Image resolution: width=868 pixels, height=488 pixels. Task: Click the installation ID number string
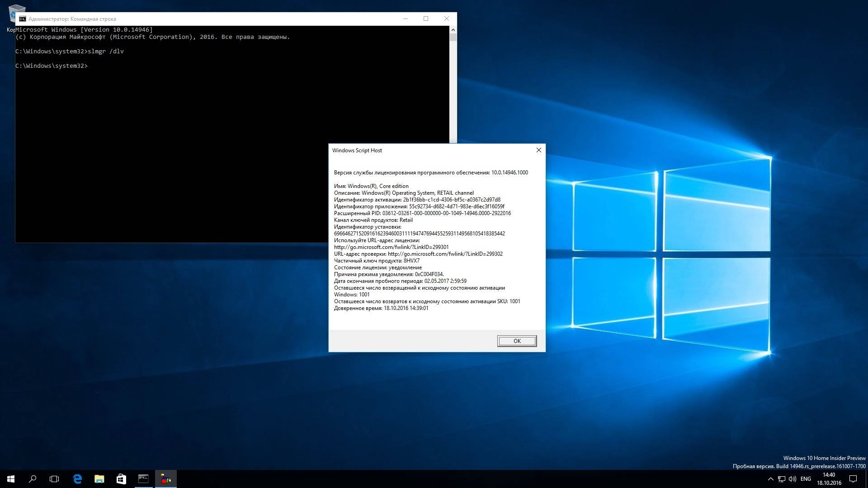[x=419, y=234]
